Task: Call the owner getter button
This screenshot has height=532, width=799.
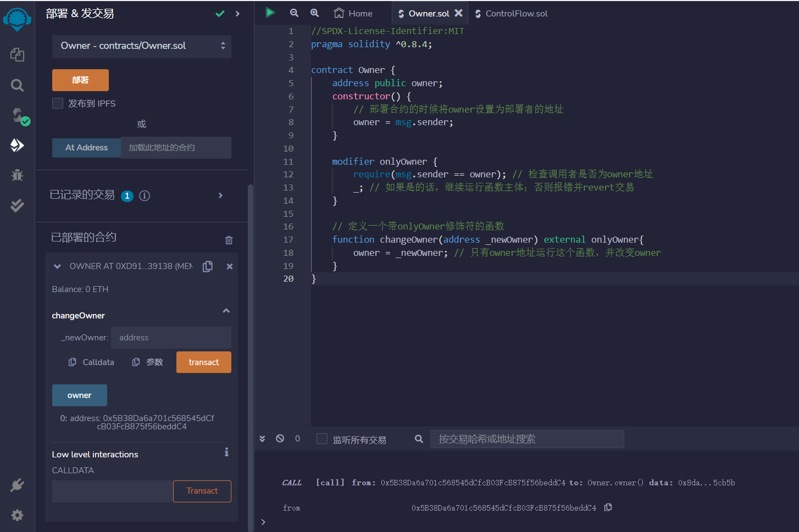Action: click(x=79, y=395)
